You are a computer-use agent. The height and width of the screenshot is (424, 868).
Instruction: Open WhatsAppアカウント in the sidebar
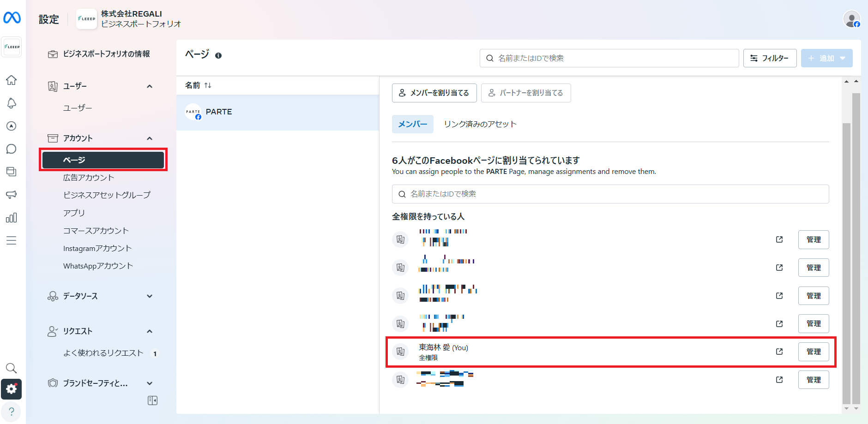pyautogui.click(x=98, y=266)
